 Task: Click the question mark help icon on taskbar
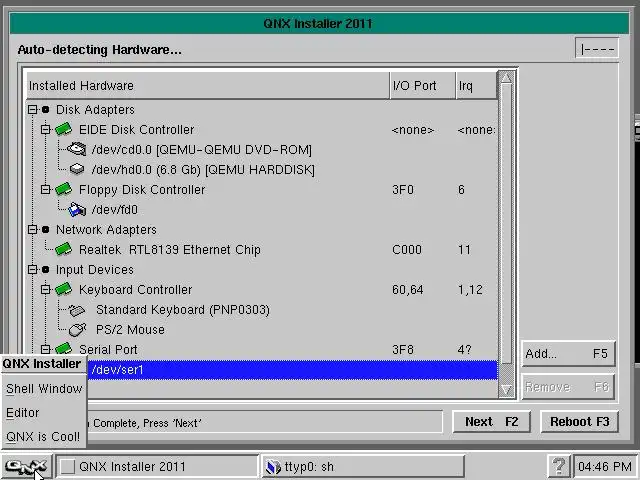[559, 466]
